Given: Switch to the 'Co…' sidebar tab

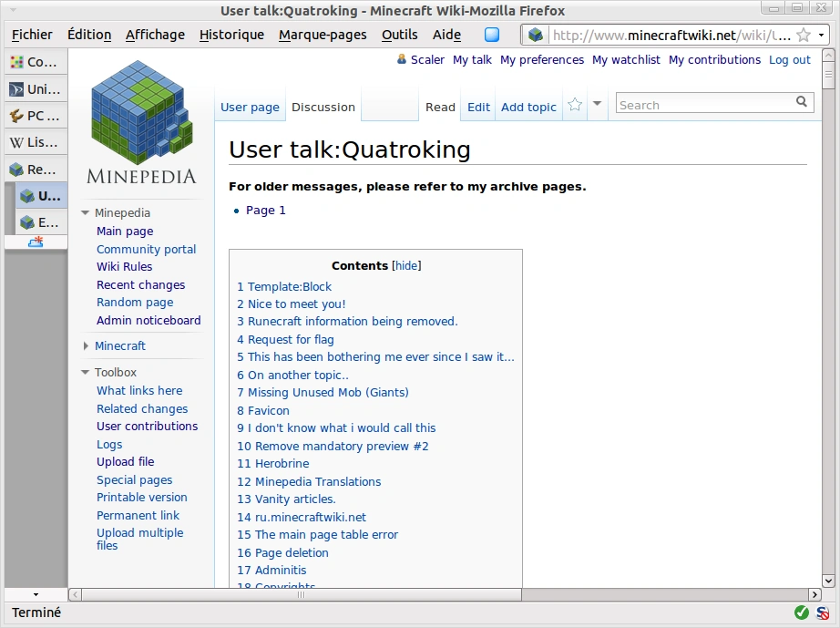Looking at the screenshot, I should pos(36,62).
